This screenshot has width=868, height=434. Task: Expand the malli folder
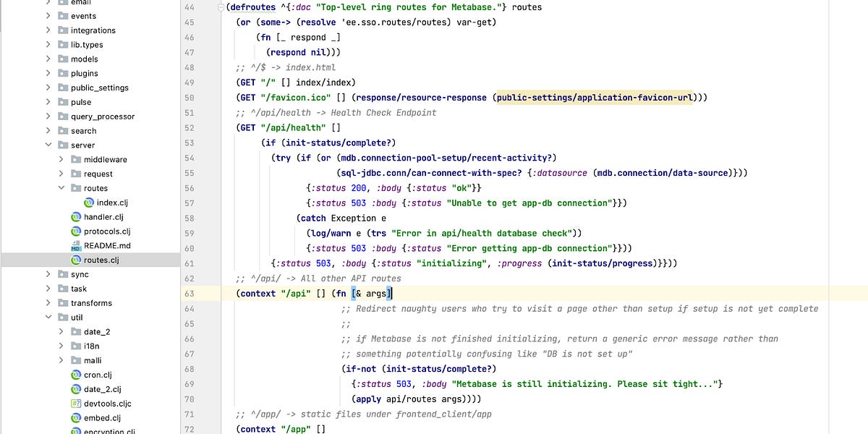pos(61,360)
